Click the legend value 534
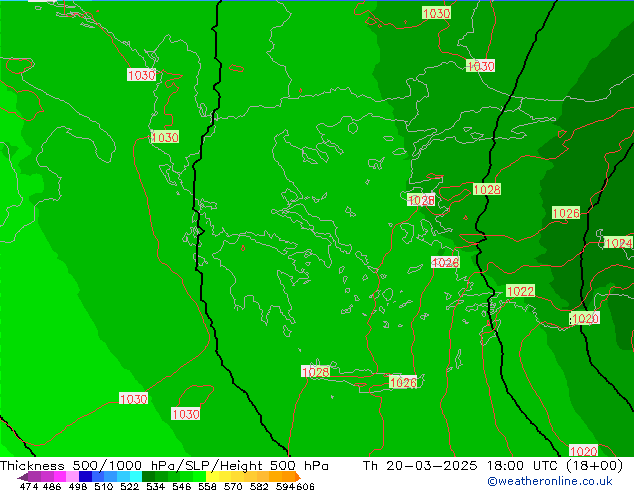The height and width of the screenshot is (490, 634). coord(155,486)
